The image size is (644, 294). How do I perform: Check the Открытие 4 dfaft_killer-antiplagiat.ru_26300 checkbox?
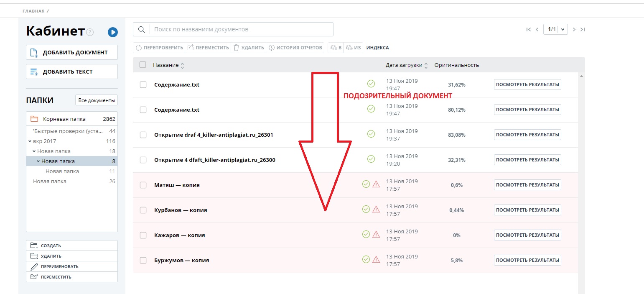[143, 160]
